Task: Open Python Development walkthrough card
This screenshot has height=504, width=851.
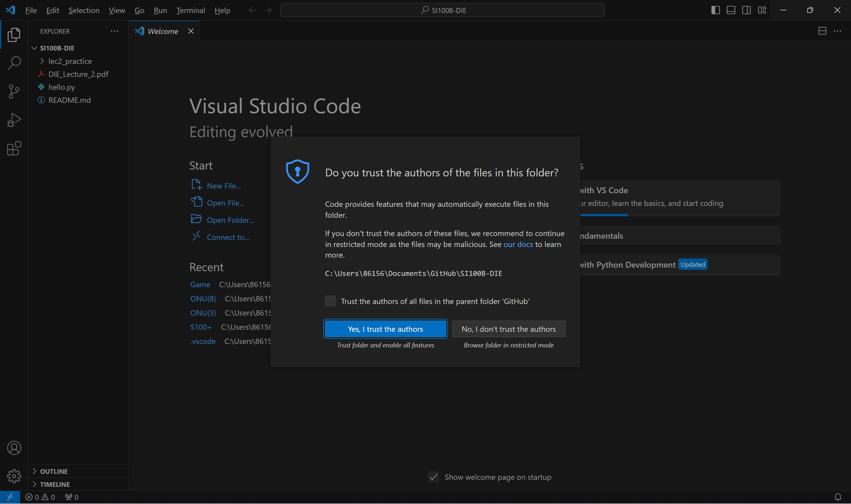Action: 680,265
